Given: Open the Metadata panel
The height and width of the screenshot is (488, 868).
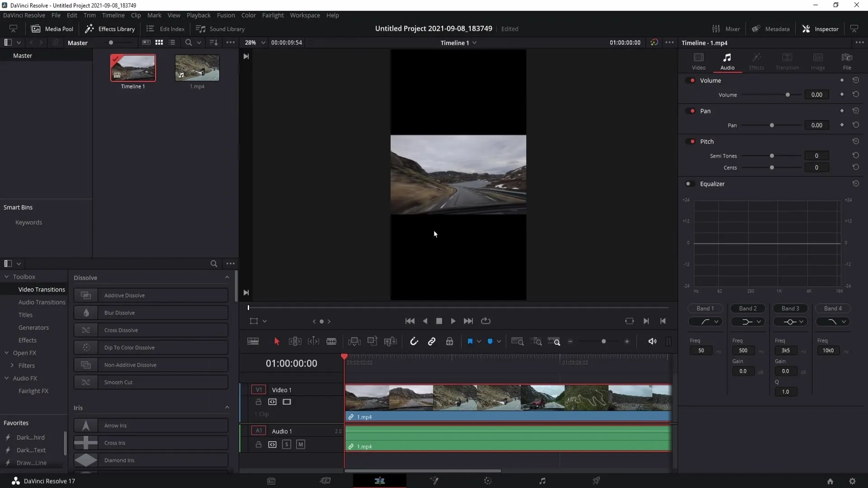Looking at the screenshot, I should tap(771, 29).
